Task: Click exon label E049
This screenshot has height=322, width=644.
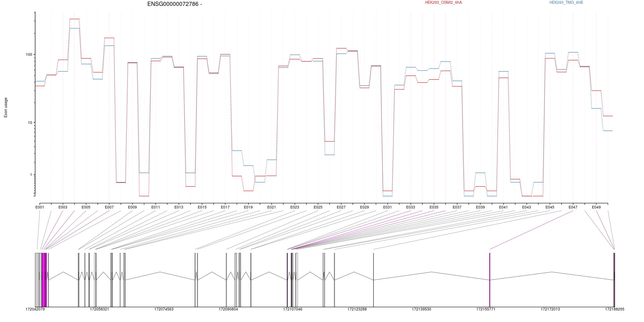Action: pyautogui.click(x=596, y=207)
